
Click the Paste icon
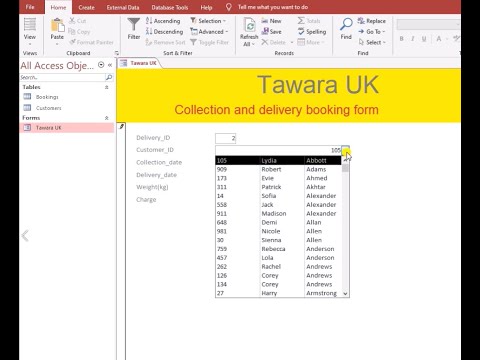tap(57, 26)
